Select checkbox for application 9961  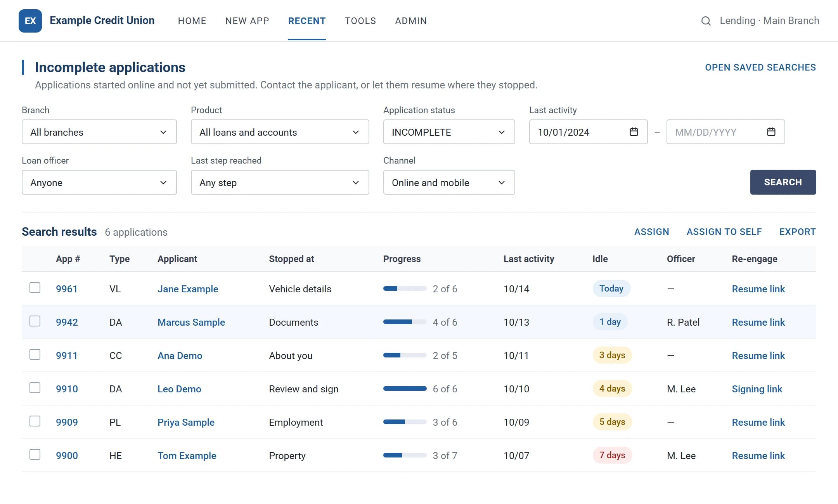click(x=35, y=288)
